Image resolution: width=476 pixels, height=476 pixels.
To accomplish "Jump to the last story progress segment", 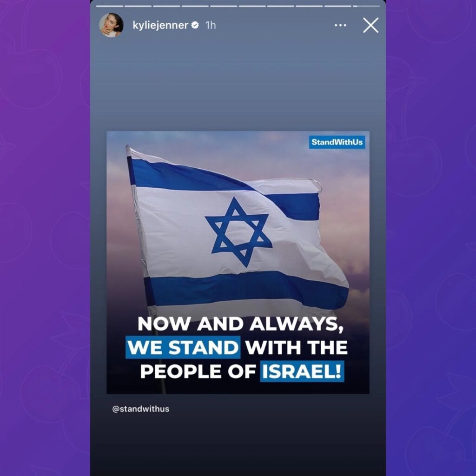I will click(x=366, y=6).
